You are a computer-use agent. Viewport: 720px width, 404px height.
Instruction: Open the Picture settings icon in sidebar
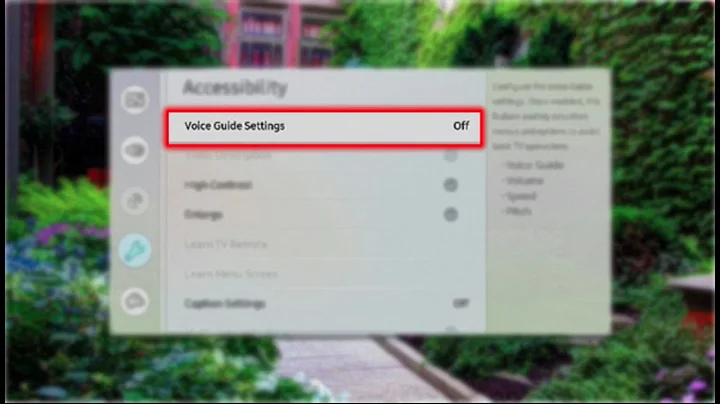[135, 100]
